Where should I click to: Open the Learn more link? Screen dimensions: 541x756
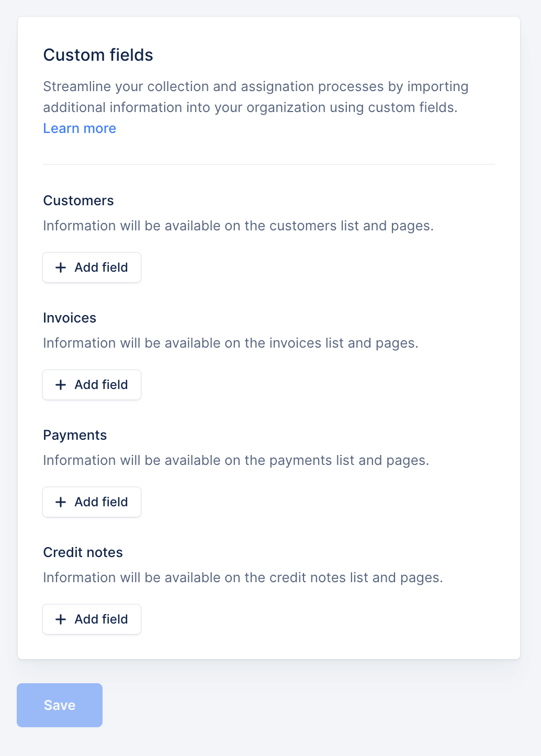click(80, 128)
